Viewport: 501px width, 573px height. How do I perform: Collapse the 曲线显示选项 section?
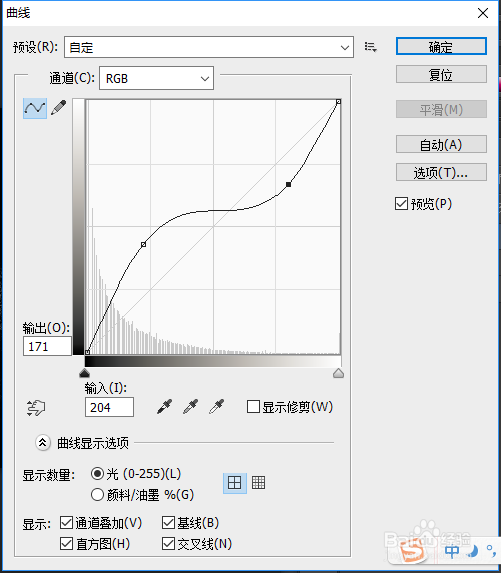(x=43, y=443)
